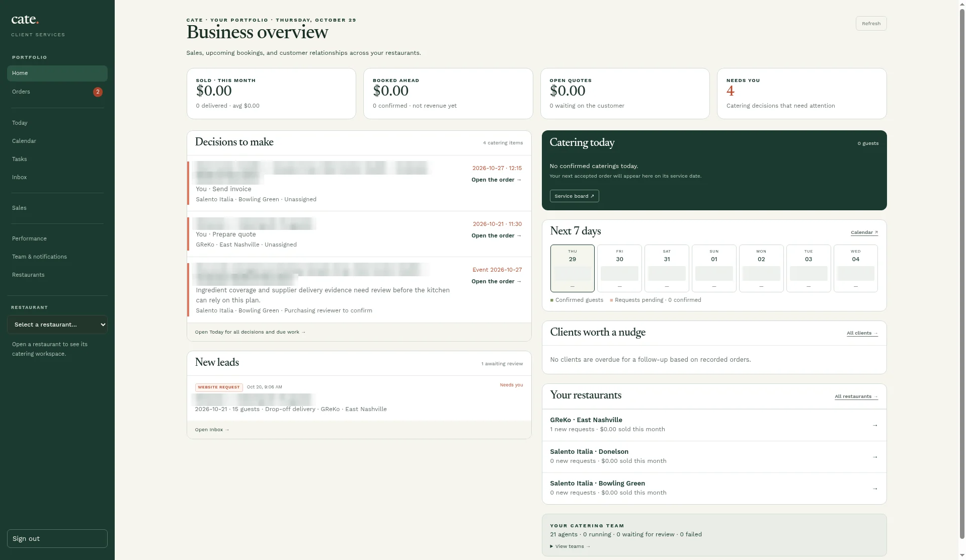Select the THU 29 day cell
Viewport: 966px width, 560px height.
pyautogui.click(x=572, y=268)
